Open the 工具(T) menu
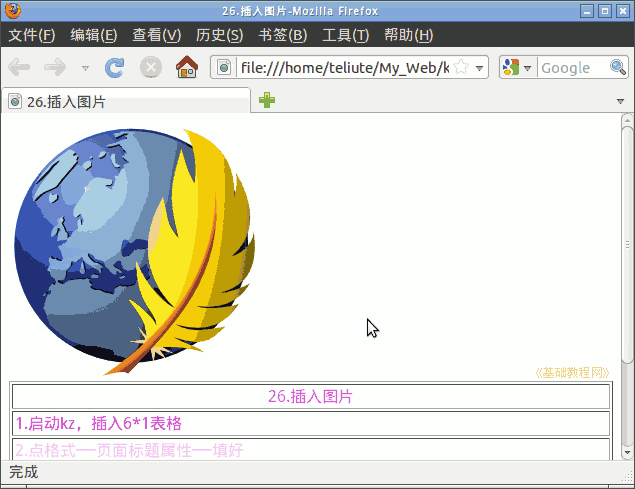This screenshot has width=635, height=489. pyautogui.click(x=345, y=35)
